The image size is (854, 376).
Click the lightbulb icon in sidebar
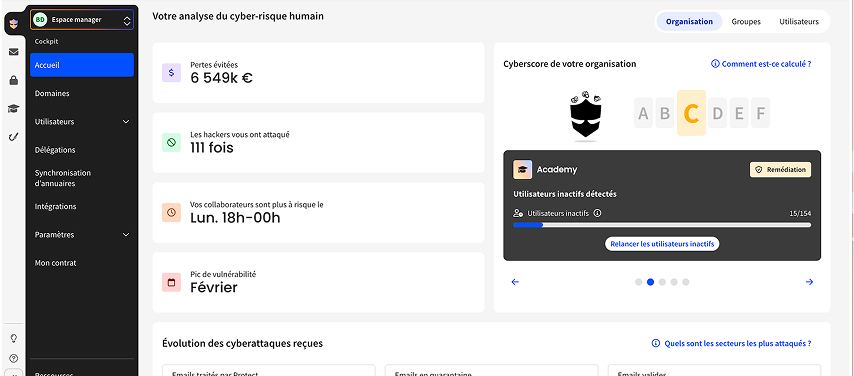[14, 338]
